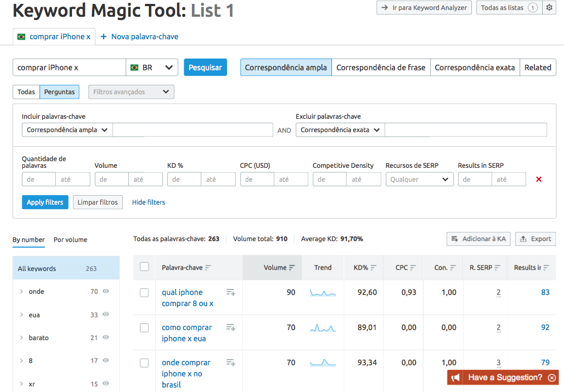564x392 pixels.
Task: Switch to Por volume grouping tab
Action: pos(70,240)
